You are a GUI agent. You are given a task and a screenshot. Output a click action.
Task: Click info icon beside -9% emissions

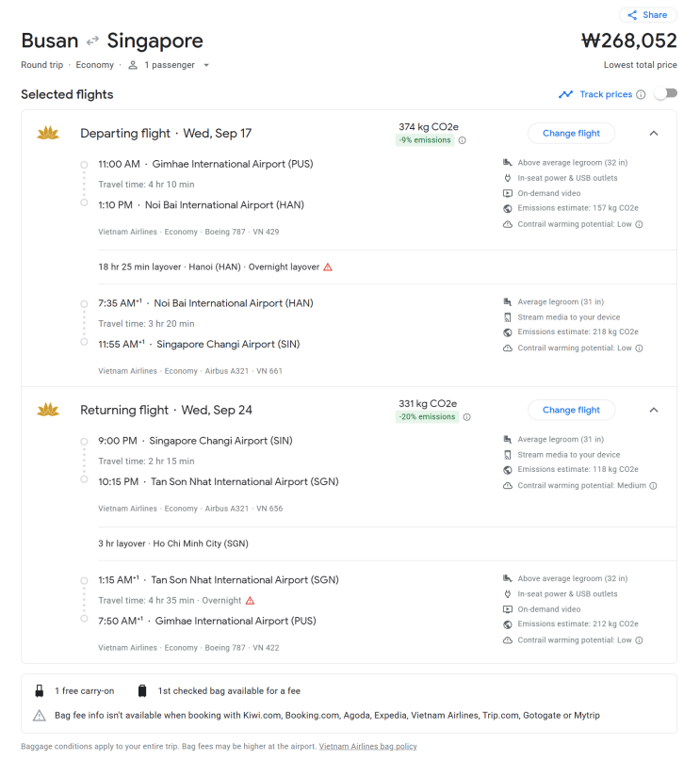[463, 140]
